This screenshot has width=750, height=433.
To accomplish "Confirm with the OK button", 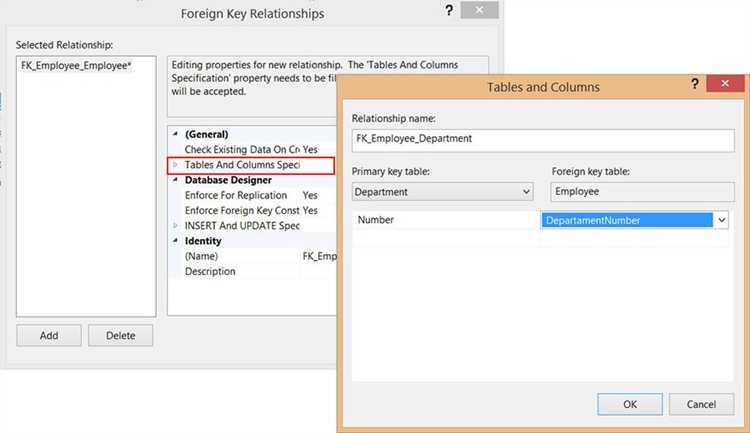I will (629, 404).
